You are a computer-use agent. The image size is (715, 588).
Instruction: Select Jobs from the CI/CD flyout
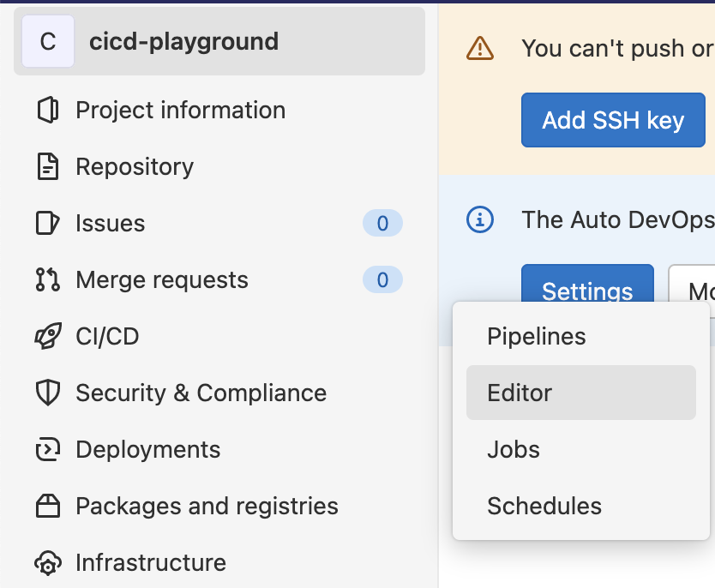pyautogui.click(x=514, y=449)
